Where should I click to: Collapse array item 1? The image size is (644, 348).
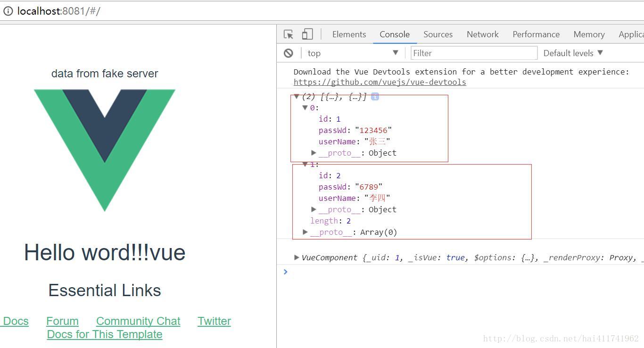click(305, 164)
